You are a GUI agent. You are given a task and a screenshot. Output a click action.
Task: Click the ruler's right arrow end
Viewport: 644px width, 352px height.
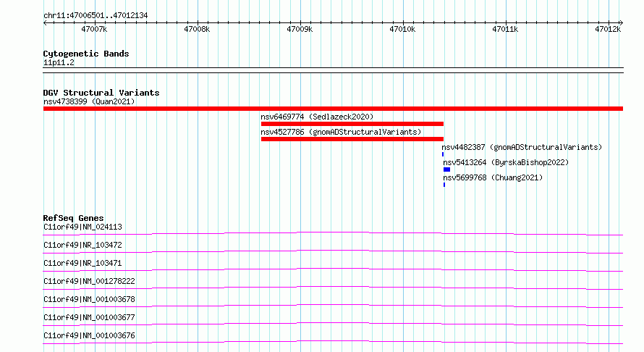pos(621,22)
